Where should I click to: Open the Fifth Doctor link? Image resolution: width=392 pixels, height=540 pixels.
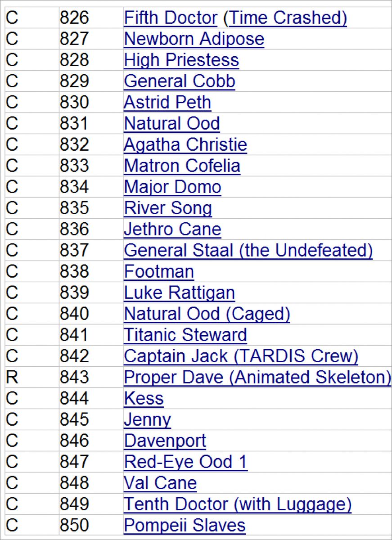[171, 18]
